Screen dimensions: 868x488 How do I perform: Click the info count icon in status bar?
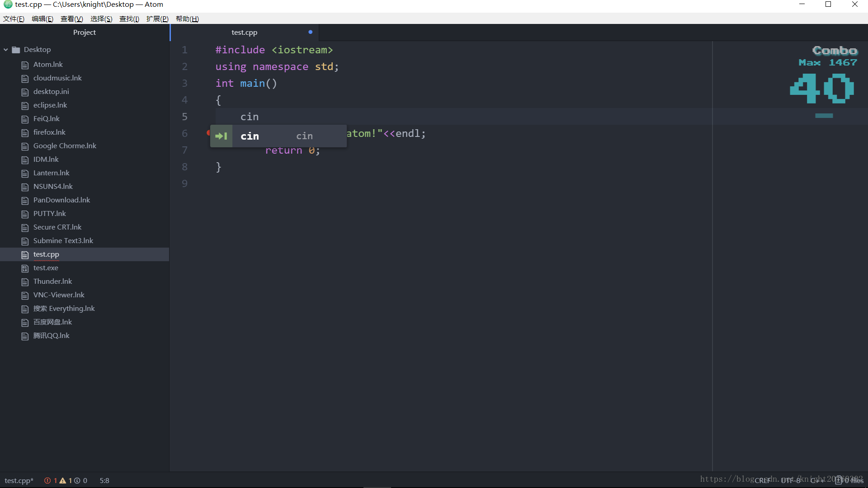tap(78, 480)
